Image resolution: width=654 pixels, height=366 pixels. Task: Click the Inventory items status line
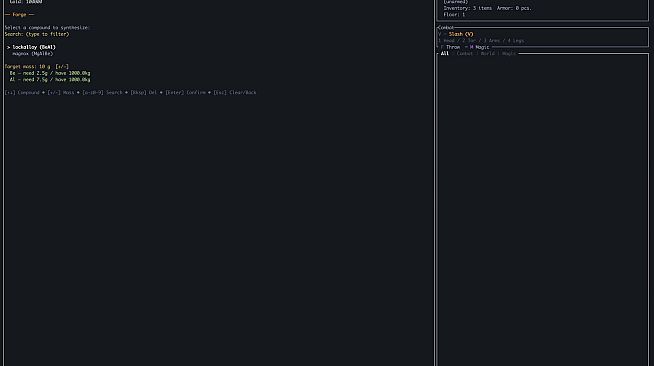467,8
